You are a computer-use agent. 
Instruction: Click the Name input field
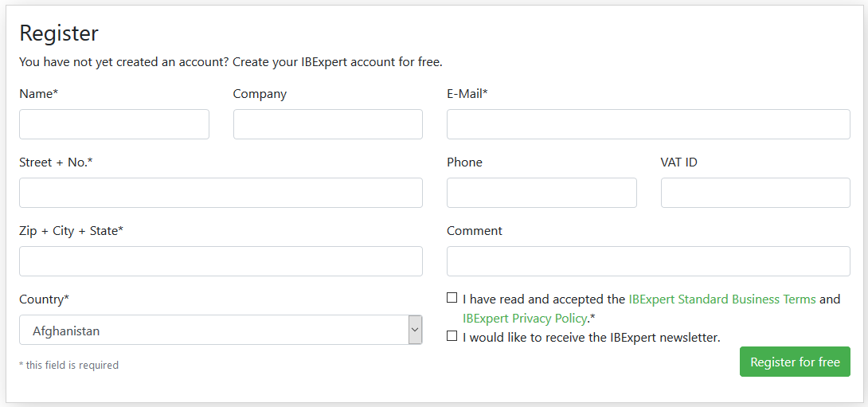[x=114, y=124]
